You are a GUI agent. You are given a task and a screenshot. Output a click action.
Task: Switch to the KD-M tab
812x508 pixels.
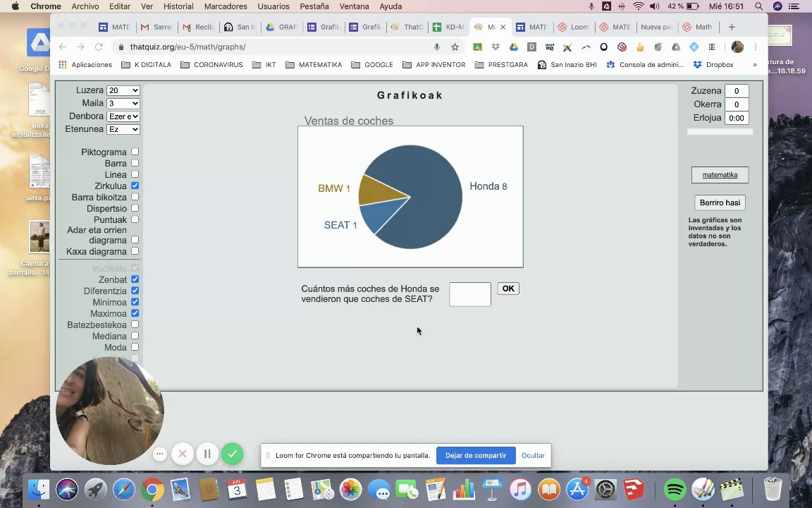point(448,27)
